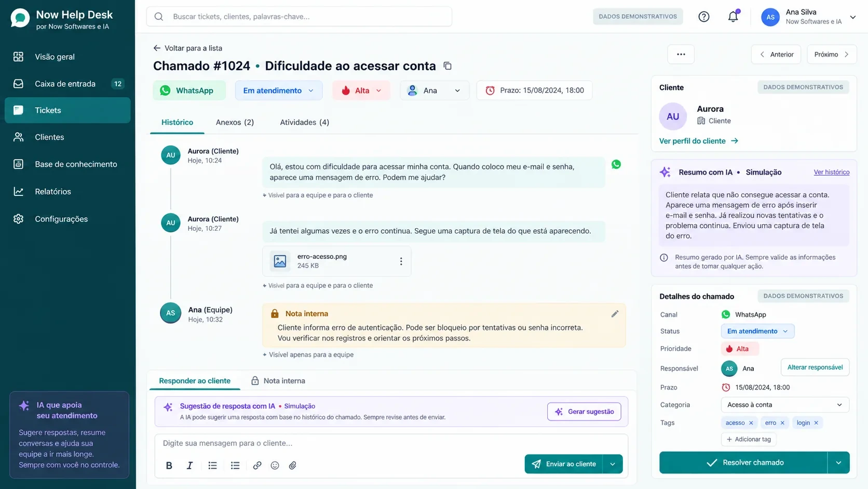Open the 'Alta' priority dropdown

tap(361, 90)
